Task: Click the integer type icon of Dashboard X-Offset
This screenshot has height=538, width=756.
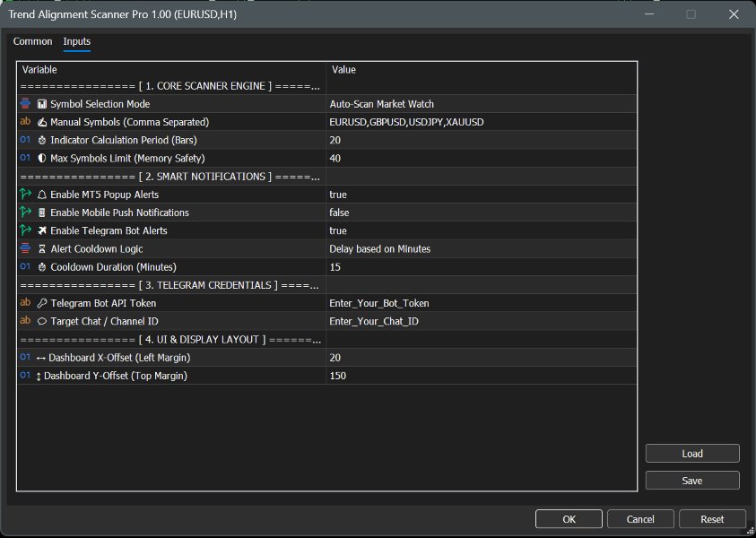Action: coord(25,357)
